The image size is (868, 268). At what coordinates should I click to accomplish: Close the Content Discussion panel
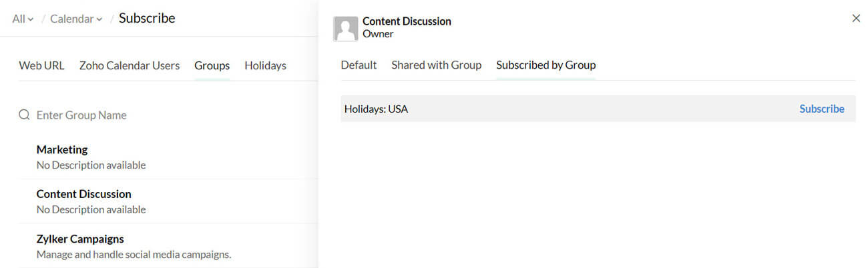856,19
